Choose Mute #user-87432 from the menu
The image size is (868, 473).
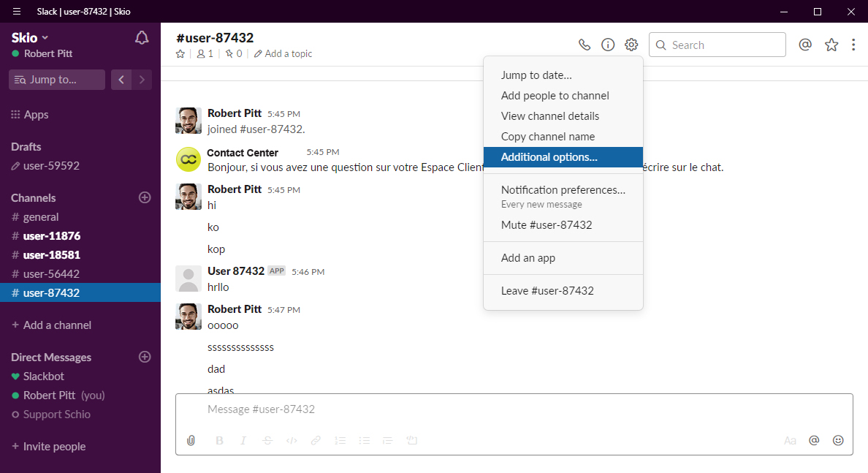point(563,225)
